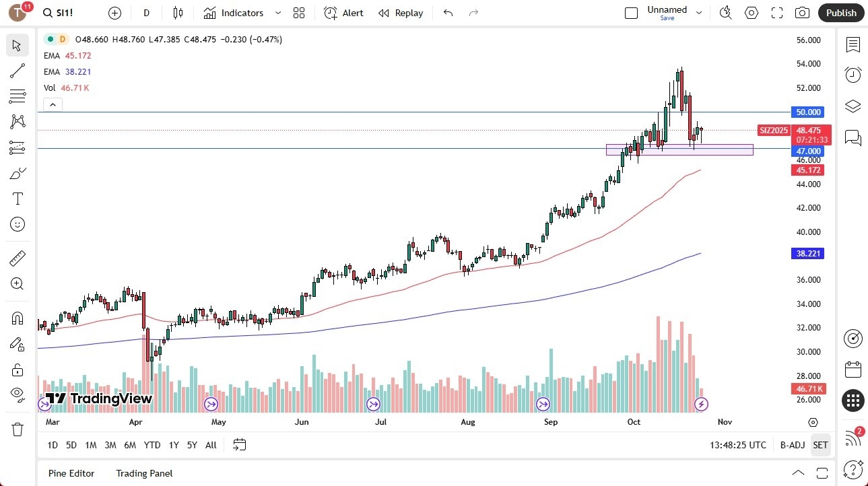This screenshot has height=486, width=868.
Task: Lock all drawing tools with the padlock icon
Action: [18, 370]
